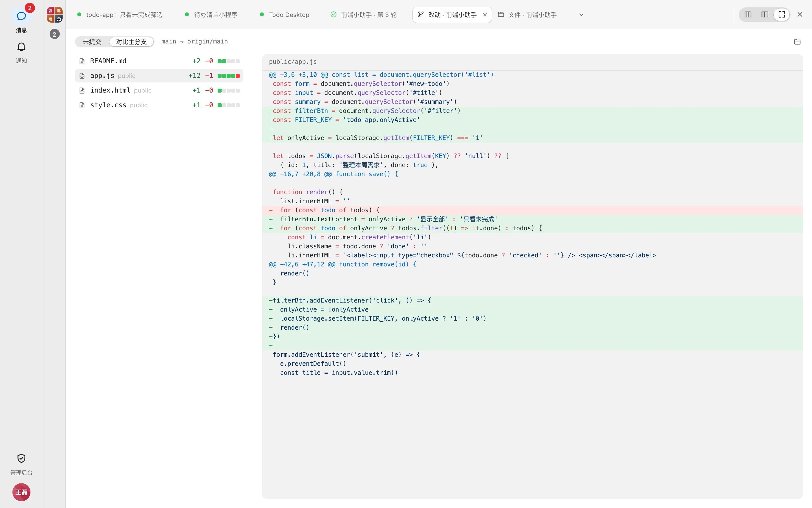Click the app.js file icon
812x508 pixels.
[82, 76]
